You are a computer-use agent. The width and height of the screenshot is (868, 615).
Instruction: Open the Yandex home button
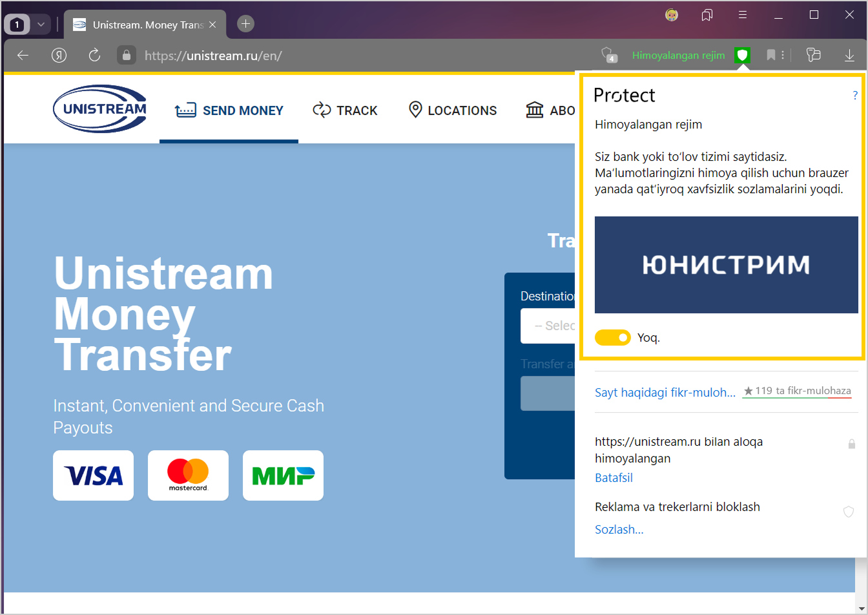(x=59, y=56)
